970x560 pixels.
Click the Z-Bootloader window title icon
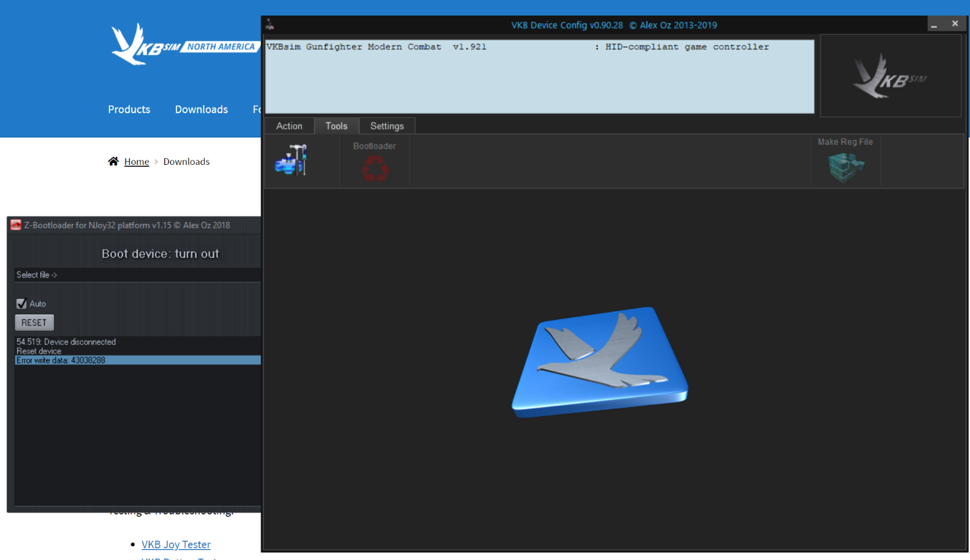(x=16, y=225)
